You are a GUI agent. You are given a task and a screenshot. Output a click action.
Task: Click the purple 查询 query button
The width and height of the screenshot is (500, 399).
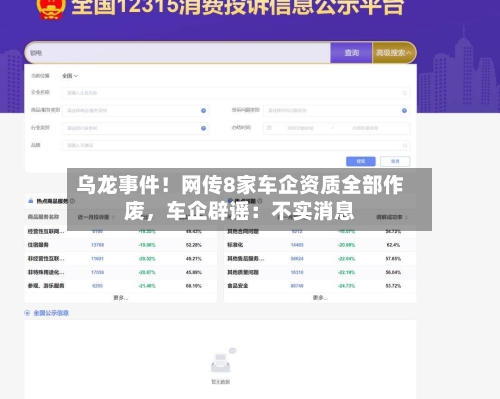(351, 53)
